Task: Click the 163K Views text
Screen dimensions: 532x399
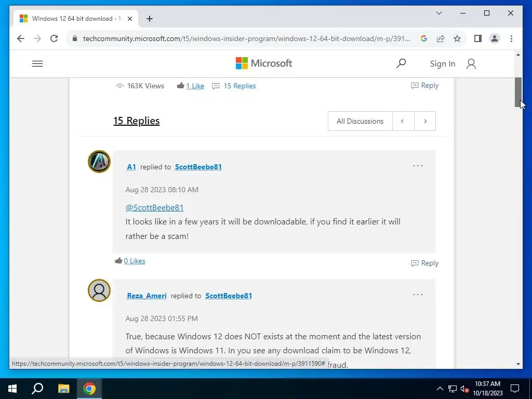Action: tap(145, 86)
